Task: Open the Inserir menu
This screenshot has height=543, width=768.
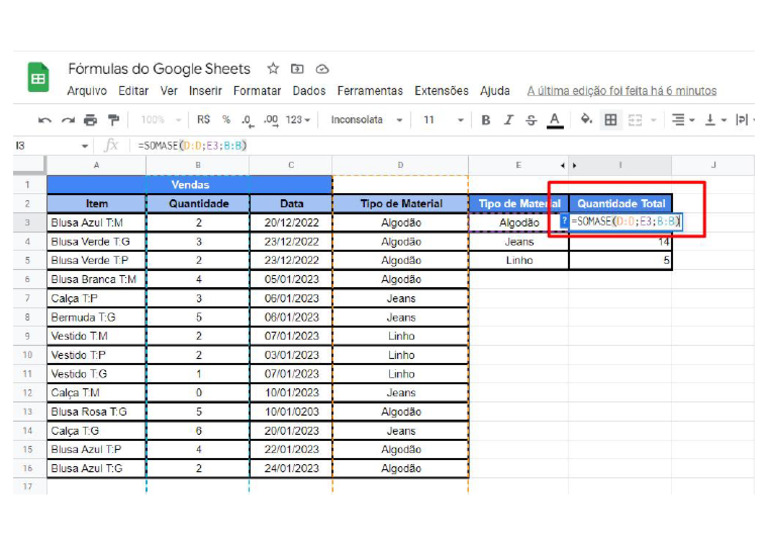Action: click(x=205, y=91)
